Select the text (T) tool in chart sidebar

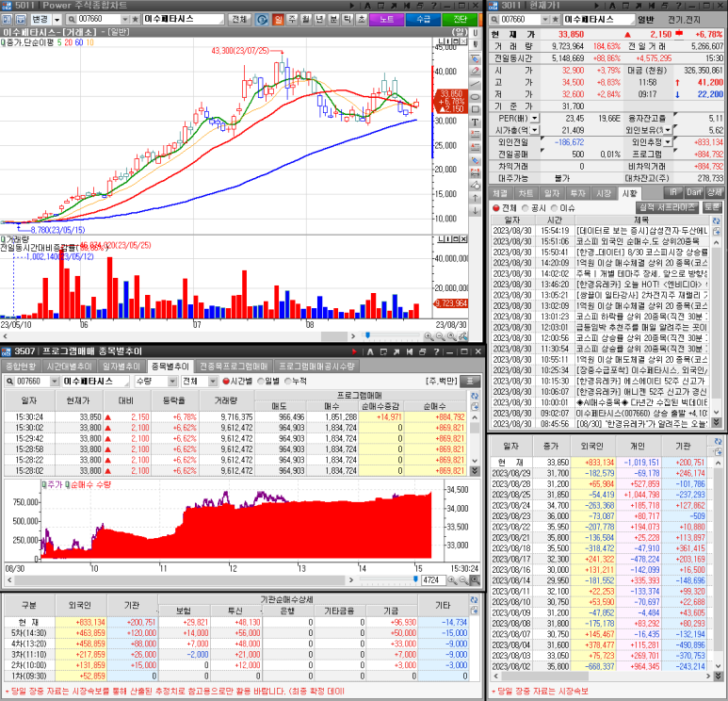coord(475,122)
